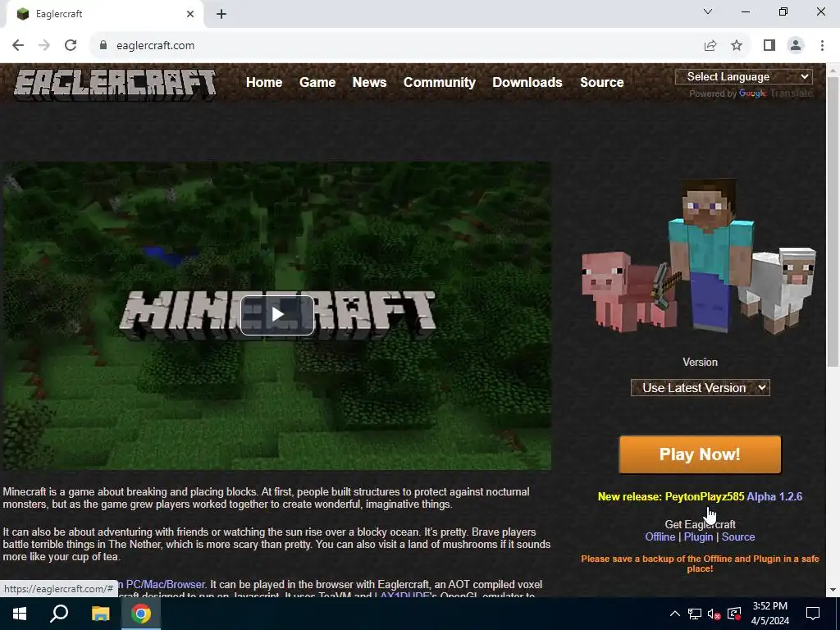The height and width of the screenshot is (630, 840).
Task: Close the Eaglercraft tab
Action: (190, 14)
